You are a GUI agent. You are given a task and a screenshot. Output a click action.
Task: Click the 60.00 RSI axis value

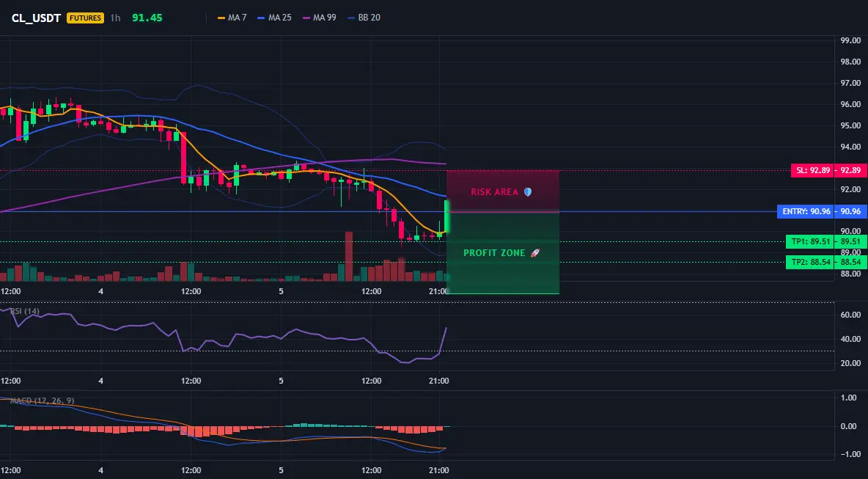point(850,315)
